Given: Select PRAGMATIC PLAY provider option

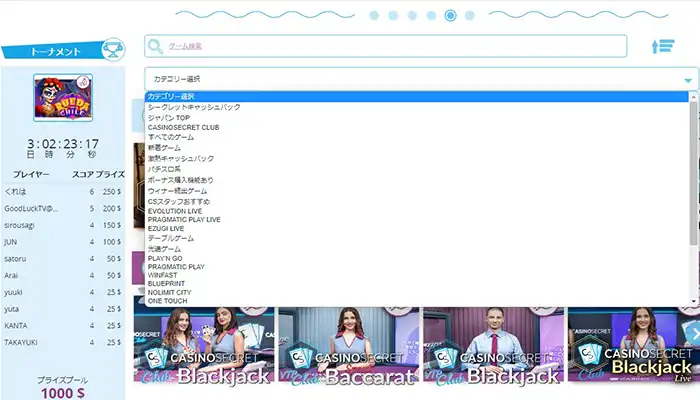Looking at the screenshot, I should tap(176, 267).
